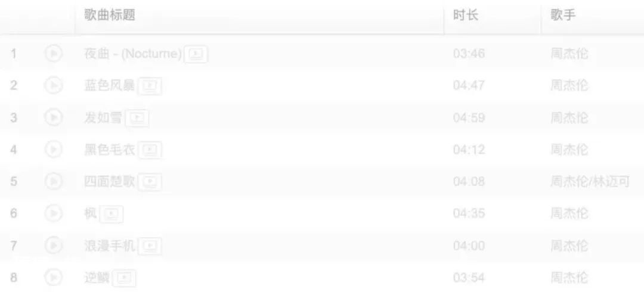This screenshot has width=644, height=292.
Task: Sort by the 时长 column header
Action: pyautogui.click(x=465, y=15)
